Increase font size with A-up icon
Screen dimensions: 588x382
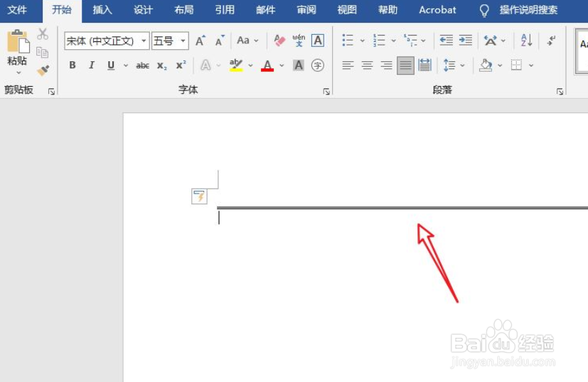[201, 40]
